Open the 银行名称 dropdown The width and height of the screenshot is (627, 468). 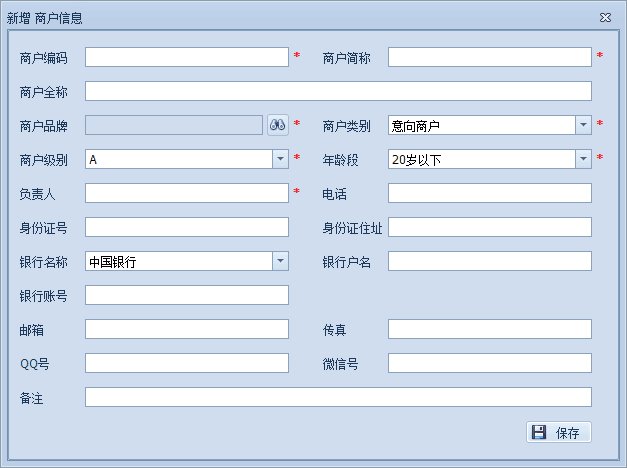coord(280,261)
